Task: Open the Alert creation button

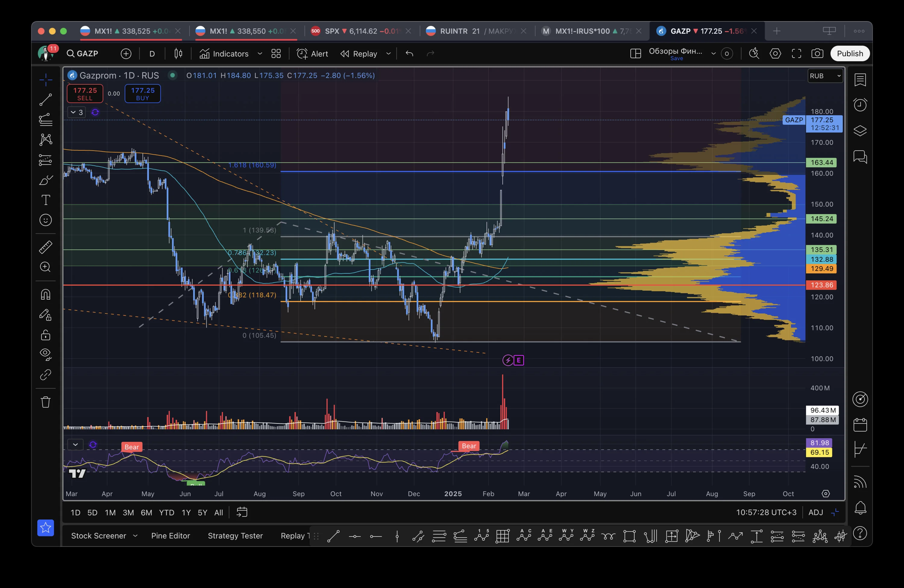Action: pos(312,54)
